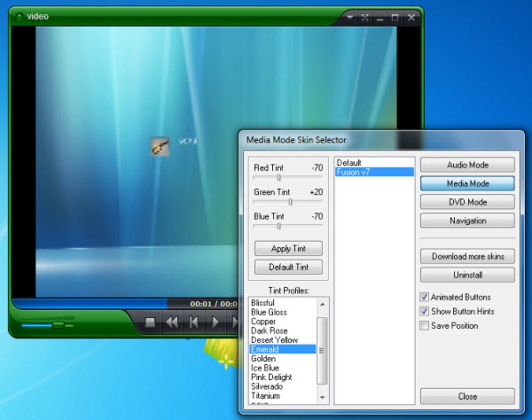The height and width of the screenshot is (420, 532).
Task: Uncheck Show Button Hints
Action: point(425,312)
